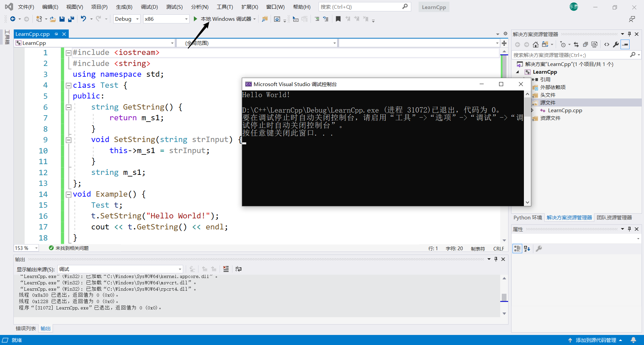Image resolution: width=644 pixels, height=345 pixels.
Task: Click the user account avatar in title bar
Action: [574, 7]
